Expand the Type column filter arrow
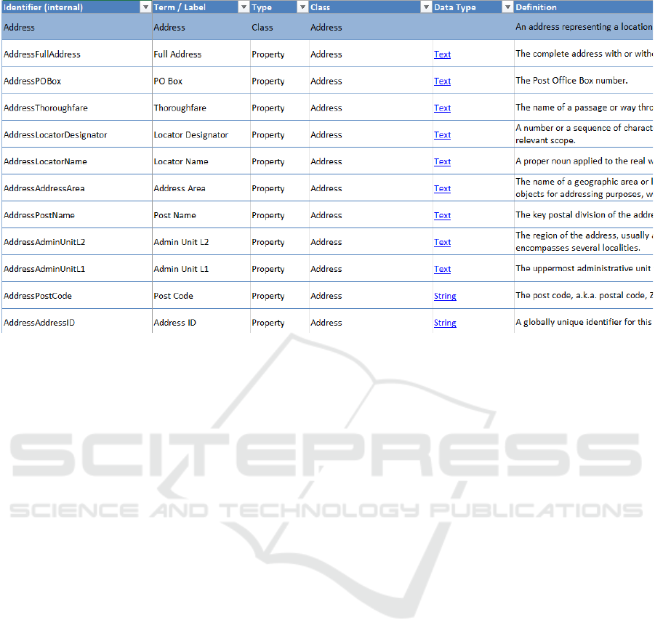 [302, 7]
